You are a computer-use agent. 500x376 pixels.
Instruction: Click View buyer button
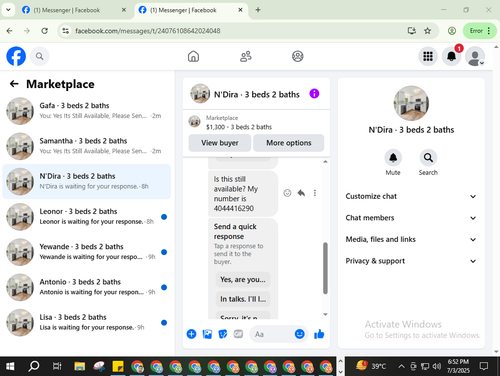pyautogui.click(x=220, y=143)
